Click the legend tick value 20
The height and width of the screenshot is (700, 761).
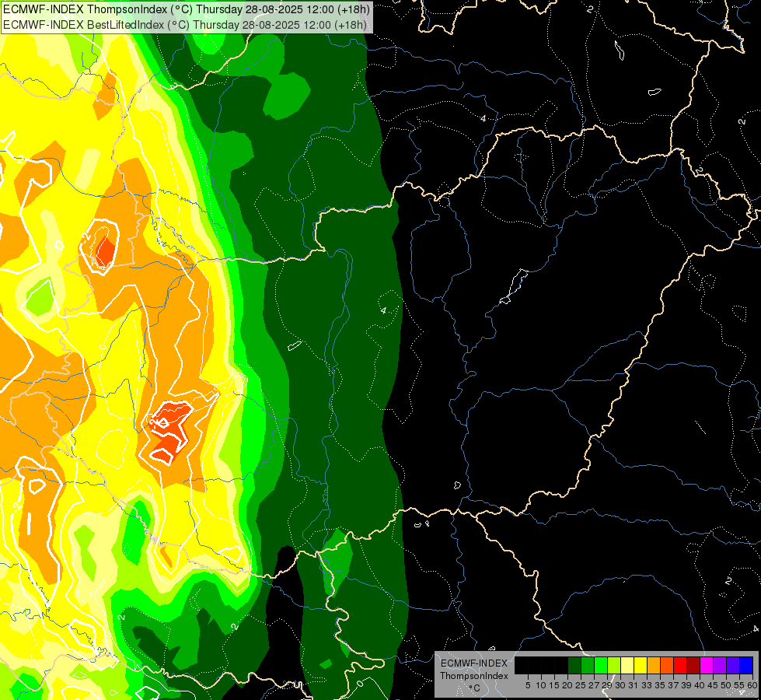(x=568, y=685)
